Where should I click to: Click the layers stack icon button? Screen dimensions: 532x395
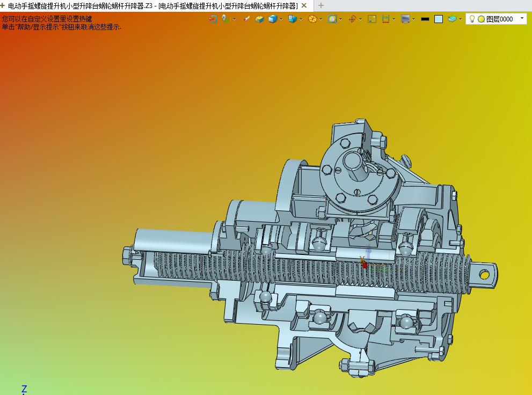coord(452,19)
